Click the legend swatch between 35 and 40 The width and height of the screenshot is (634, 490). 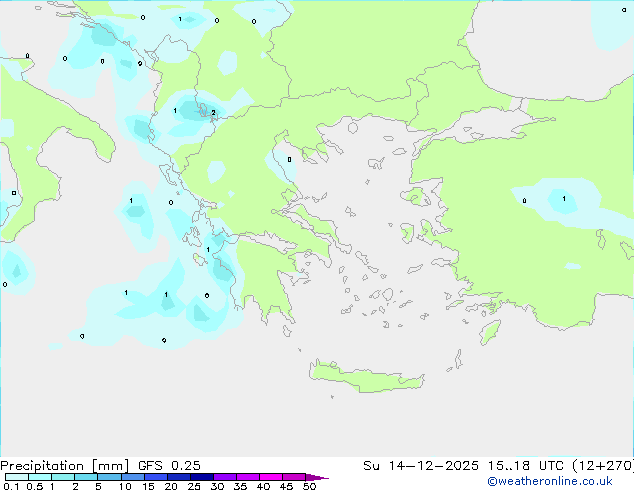tap(248, 477)
